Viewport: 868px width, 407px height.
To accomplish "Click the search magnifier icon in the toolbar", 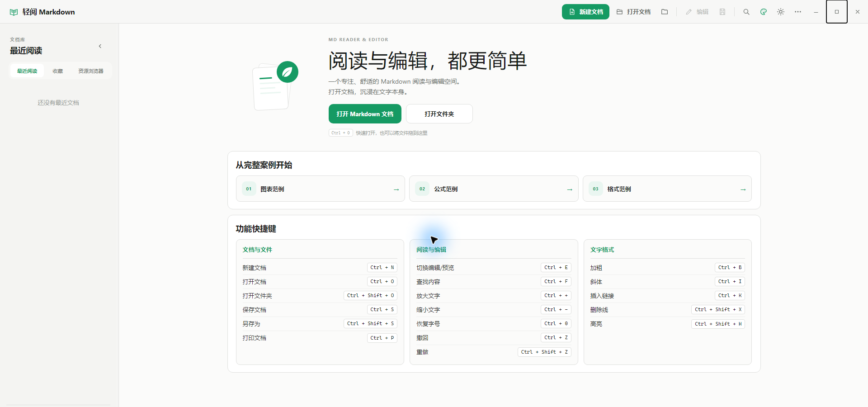I will (x=746, y=12).
